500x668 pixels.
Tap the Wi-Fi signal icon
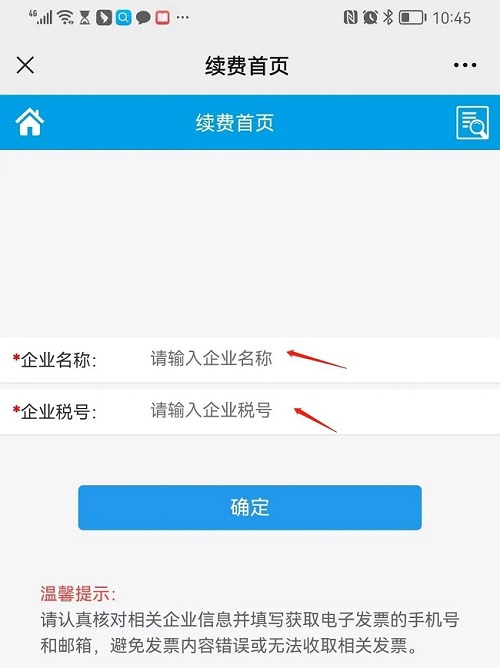tap(65, 17)
